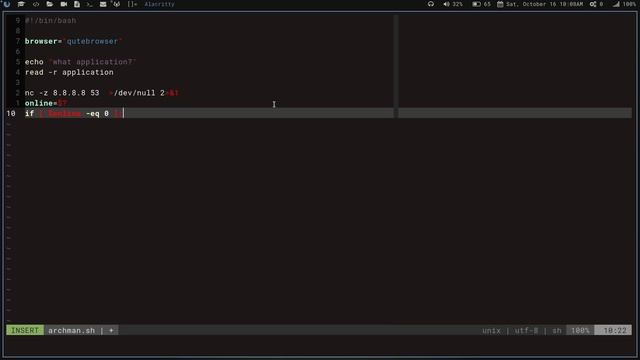Place cursor on the #!/bin/bash line
This screenshot has height=360, width=640.
[x=51, y=20]
